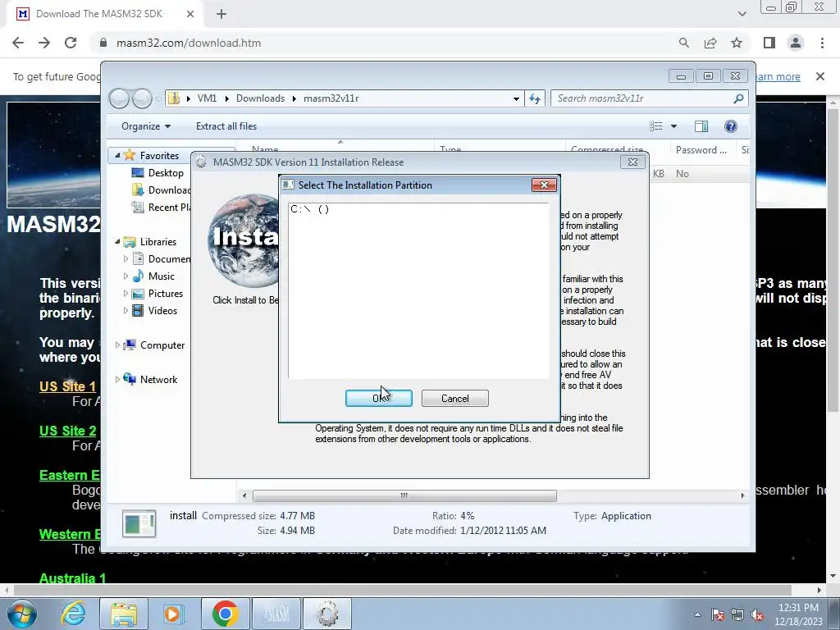Image resolution: width=840 pixels, height=630 pixels.
Task: Launch Internet Explorer from the taskbar
Action: (x=73, y=614)
